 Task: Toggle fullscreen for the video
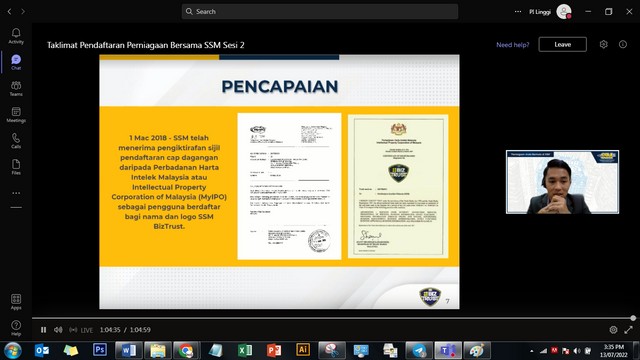pos(628,330)
